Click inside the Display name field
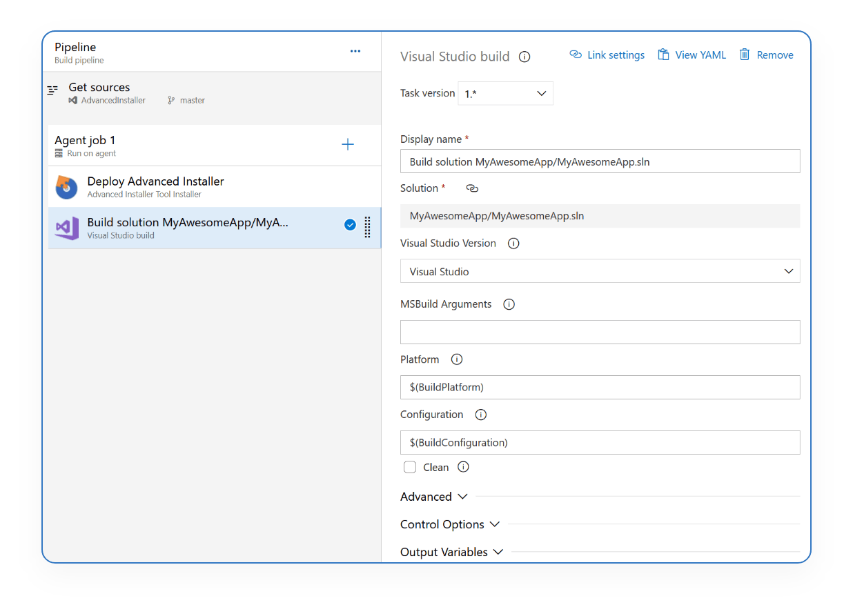 click(600, 161)
